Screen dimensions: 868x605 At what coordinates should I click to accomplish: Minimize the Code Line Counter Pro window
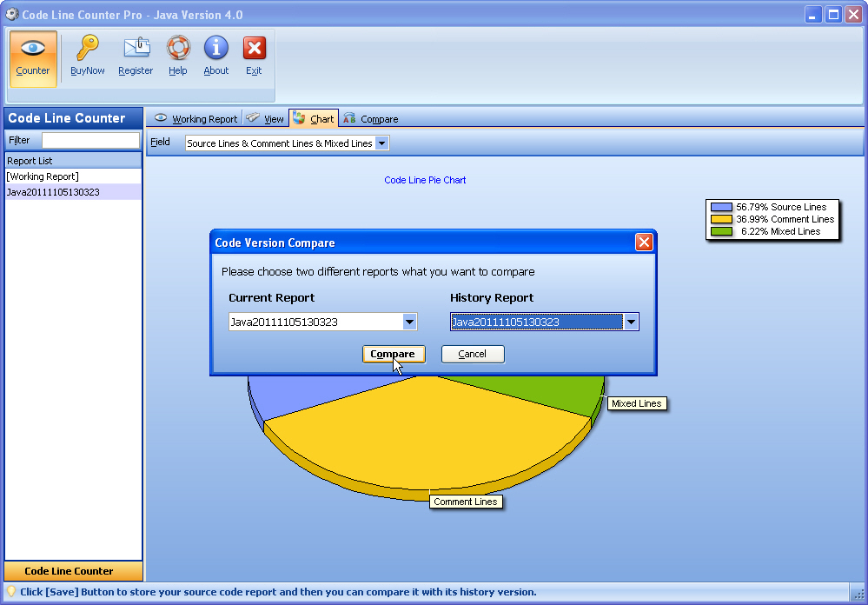pyautogui.click(x=812, y=15)
